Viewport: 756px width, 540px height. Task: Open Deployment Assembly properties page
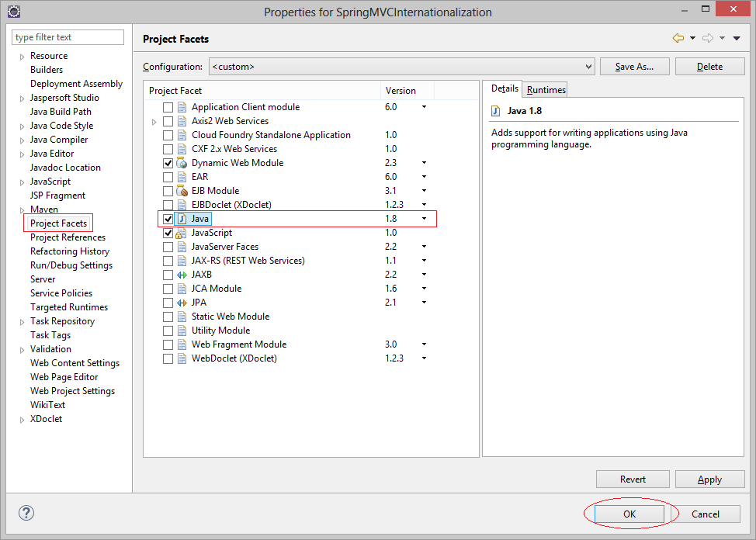(x=76, y=84)
